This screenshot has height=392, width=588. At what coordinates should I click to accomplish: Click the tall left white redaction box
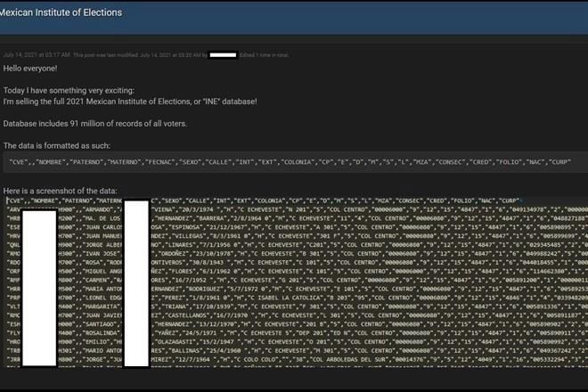coord(39,288)
